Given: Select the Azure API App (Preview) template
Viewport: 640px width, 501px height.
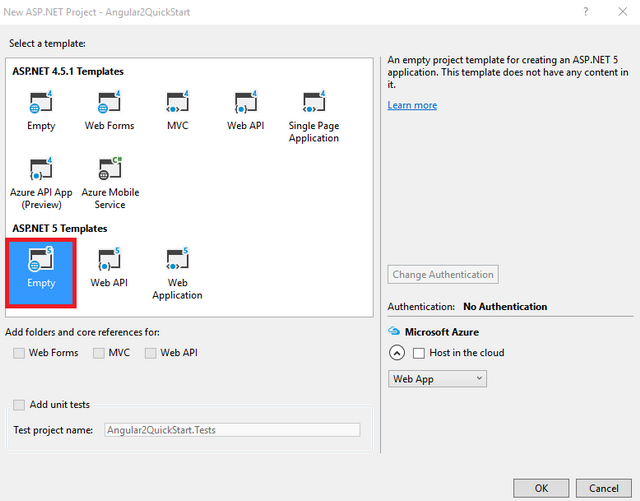Looking at the screenshot, I should [x=41, y=183].
